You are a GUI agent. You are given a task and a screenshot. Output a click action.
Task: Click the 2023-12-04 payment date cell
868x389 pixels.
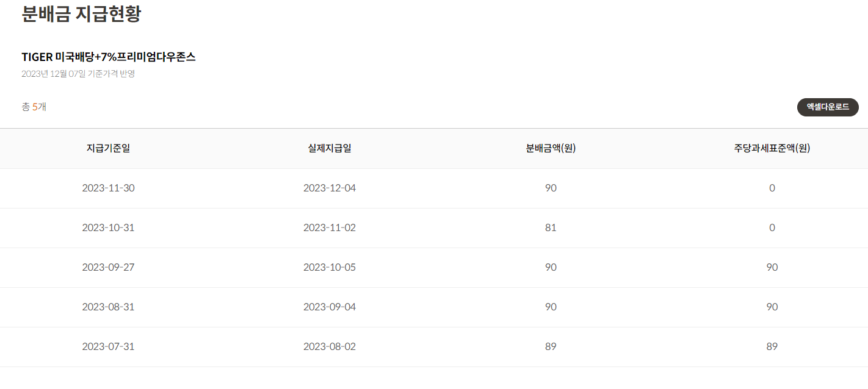[x=330, y=188]
